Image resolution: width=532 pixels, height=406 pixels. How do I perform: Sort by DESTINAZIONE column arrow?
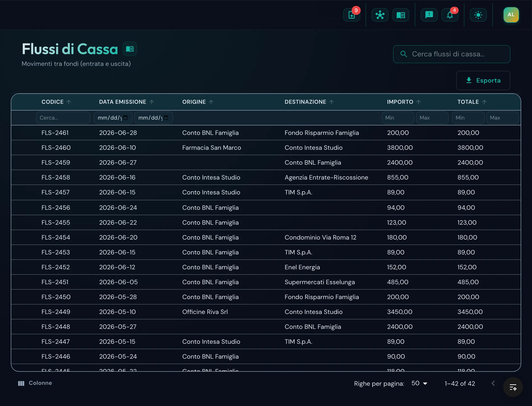click(x=331, y=102)
